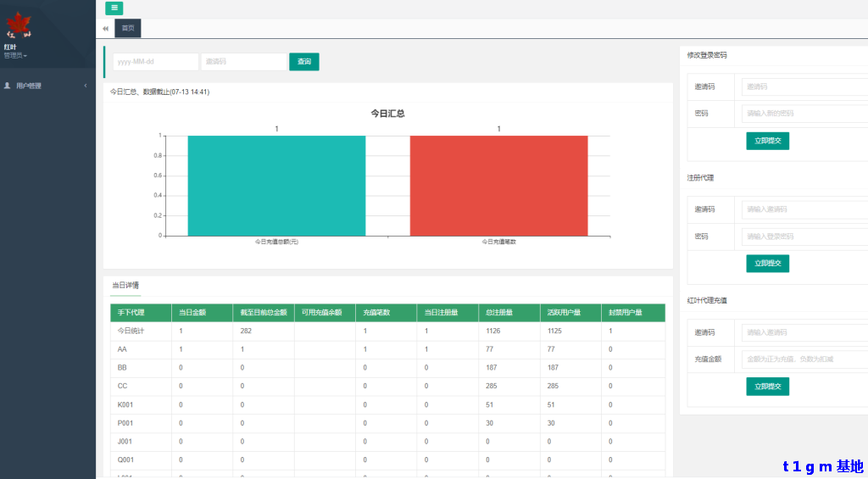Click the hamburger menu toggle button
Image resolution: width=868 pixels, height=479 pixels.
(114, 8)
